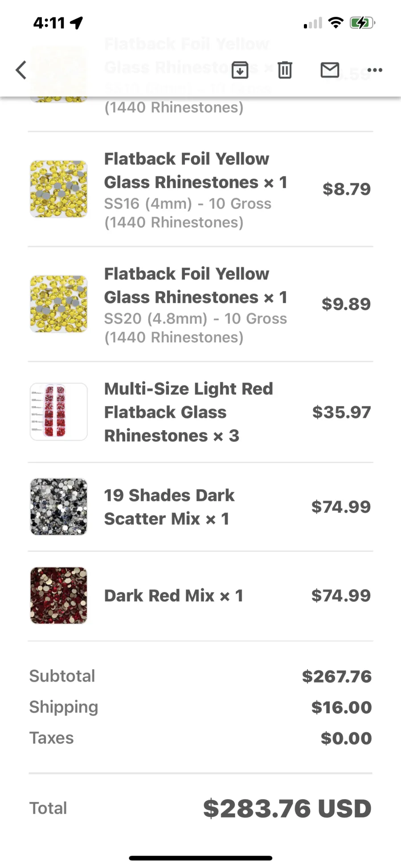Tap the Wi-Fi status icon
401x868 pixels.
coord(336,22)
